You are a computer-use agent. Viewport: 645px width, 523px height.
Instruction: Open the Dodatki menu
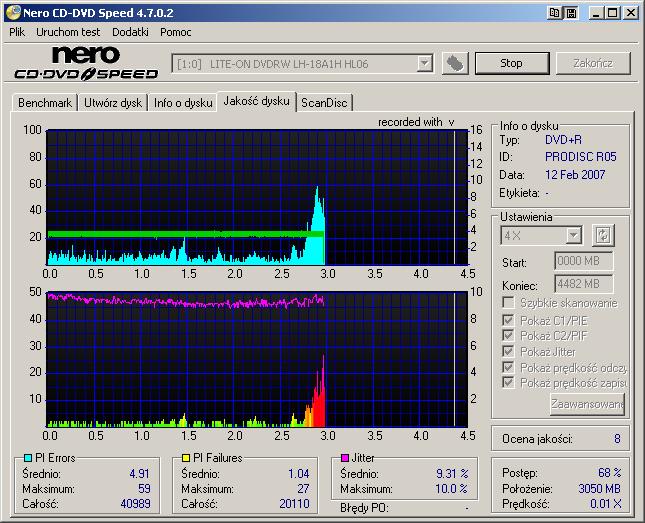pos(130,32)
